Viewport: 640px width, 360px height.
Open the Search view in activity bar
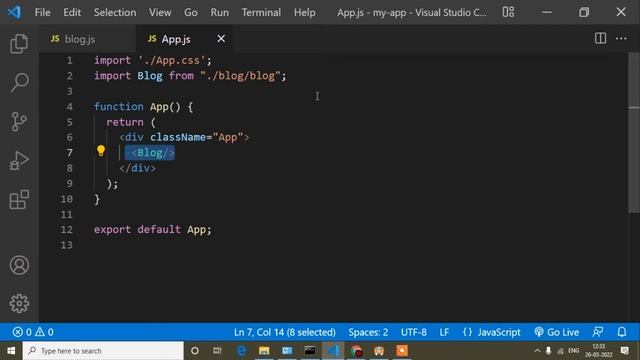(19, 82)
